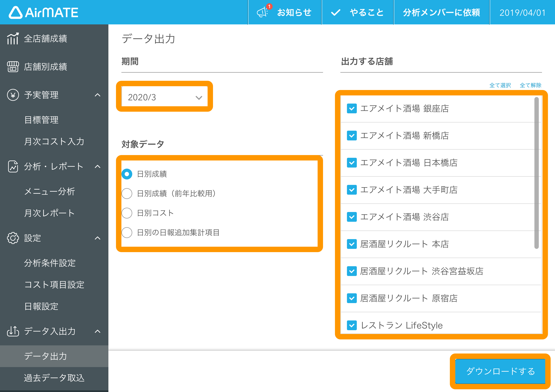The width and height of the screenshot is (555, 392).
Task: Collapse the データ入出力 section chevron
Action: [x=97, y=331]
